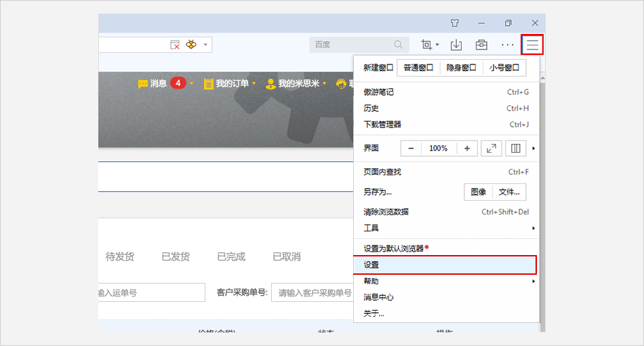This screenshot has width=644, height=346.
Task: Click the screenshot crop tool icon
Action: [426, 45]
